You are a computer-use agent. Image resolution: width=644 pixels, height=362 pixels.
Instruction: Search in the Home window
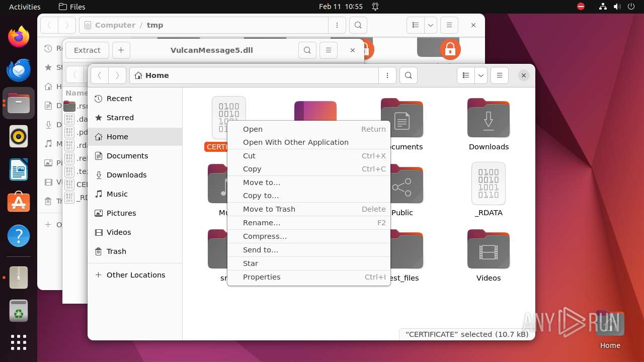pyautogui.click(x=409, y=75)
